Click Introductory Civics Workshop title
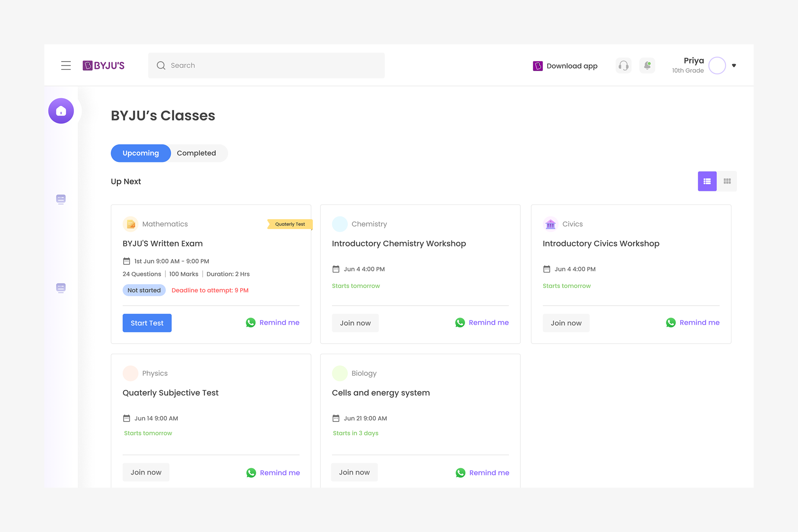This screenshot has width=798, height=532. [x=601, y=244]
